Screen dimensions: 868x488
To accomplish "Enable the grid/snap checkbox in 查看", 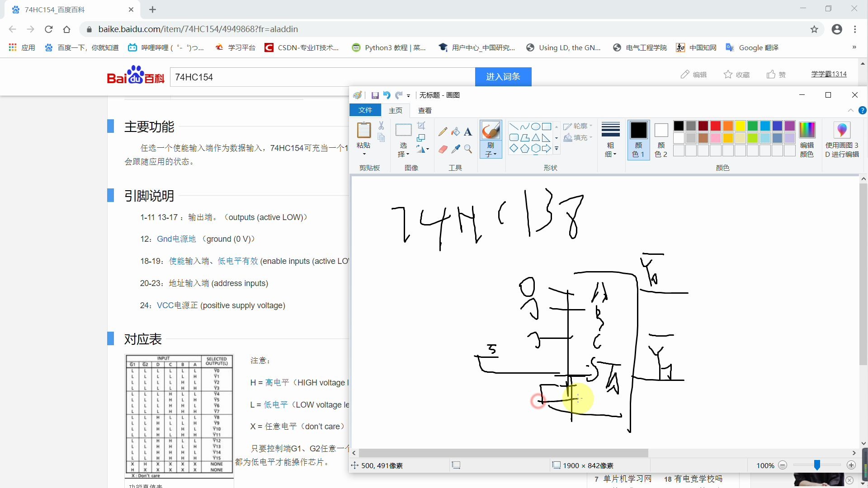I will click(x=425, y=110).
